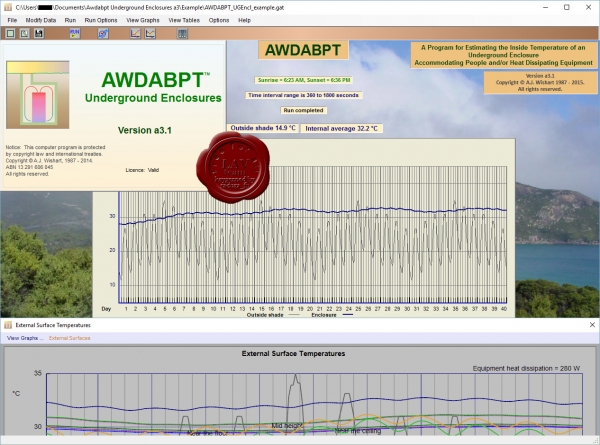The width and height of the screenshot is (600, 445).
Task: Click the run options gear icon
Action: click(x=103, y=34)
